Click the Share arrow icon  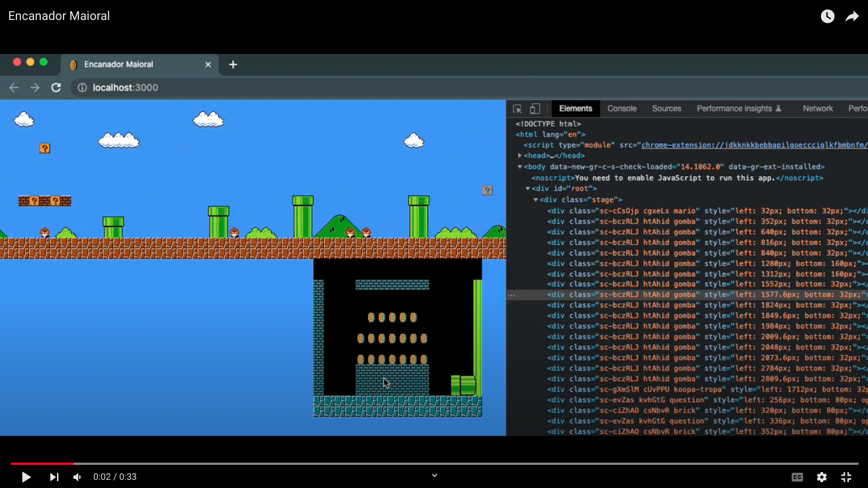coord(852,16)
